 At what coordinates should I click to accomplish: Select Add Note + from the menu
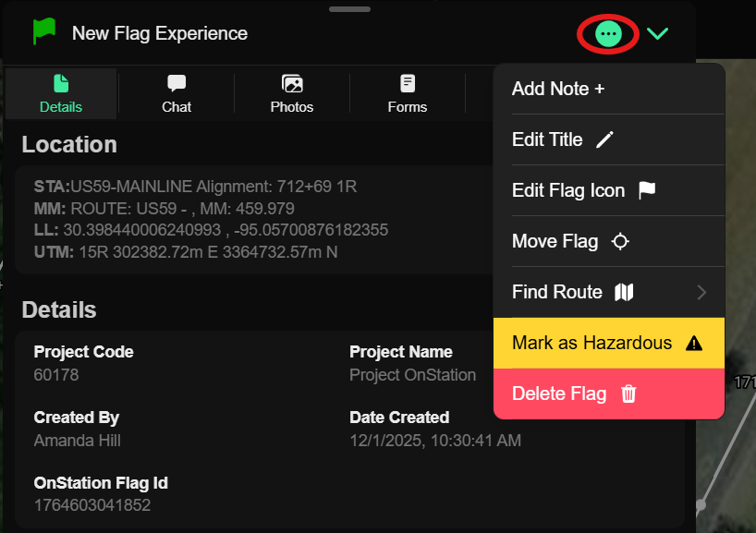coord(558,89)
